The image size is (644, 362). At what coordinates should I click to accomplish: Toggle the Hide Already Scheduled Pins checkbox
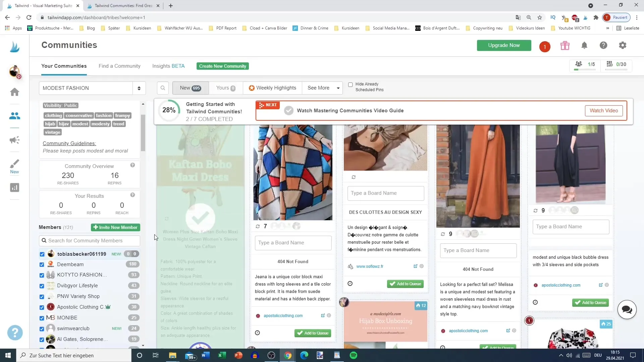(x=350, y=84)
